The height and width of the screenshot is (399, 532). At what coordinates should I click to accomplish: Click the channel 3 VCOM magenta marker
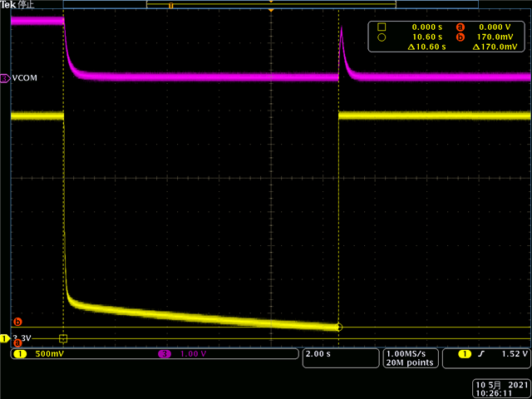pos(5,78)
